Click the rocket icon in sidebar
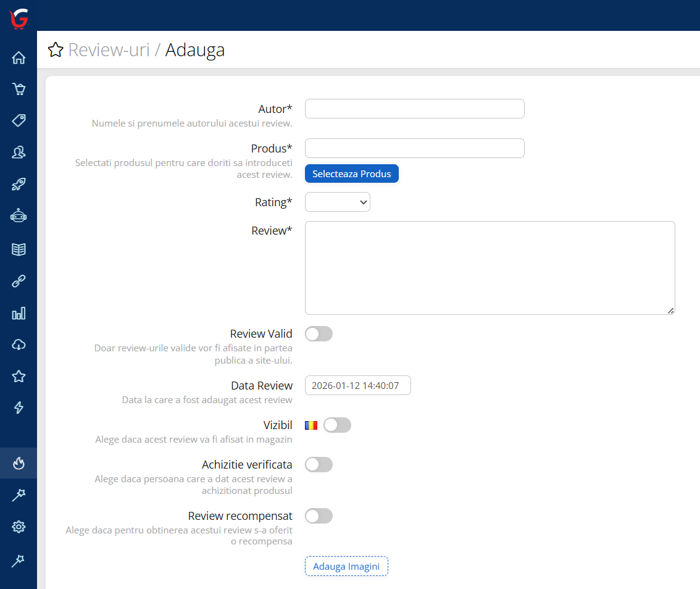This screenshot has height=589, width=700. coord(19,184)
